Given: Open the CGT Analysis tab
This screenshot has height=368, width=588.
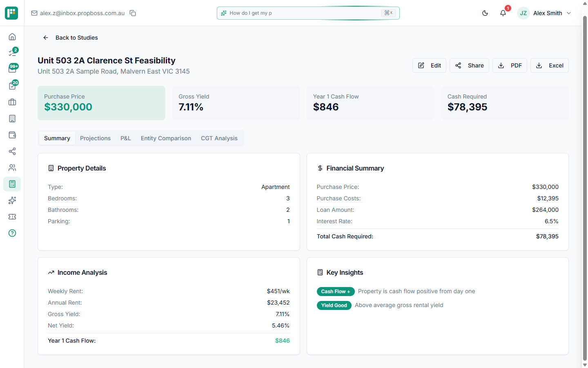Looking at the screenshot, I should click(219, 138).
